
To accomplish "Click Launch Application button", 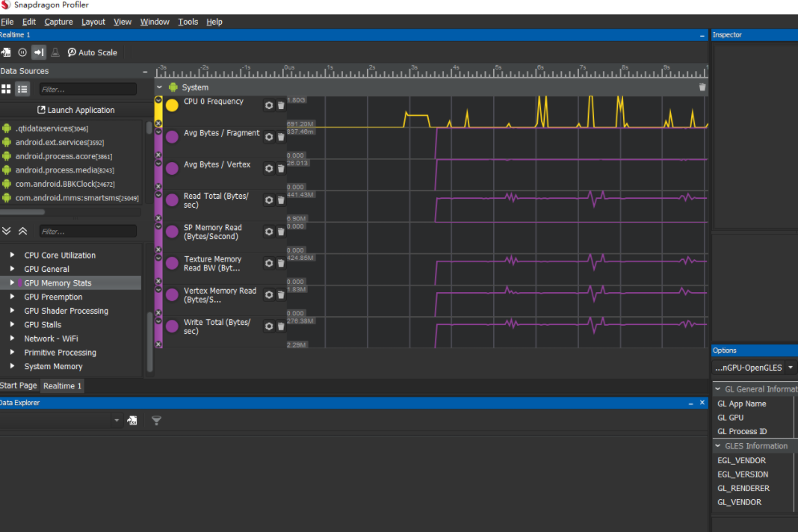I will [x=75, y=110].
